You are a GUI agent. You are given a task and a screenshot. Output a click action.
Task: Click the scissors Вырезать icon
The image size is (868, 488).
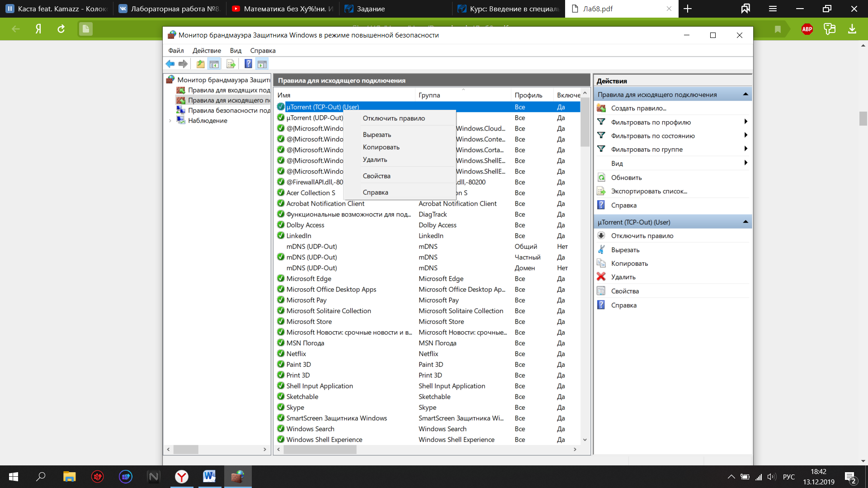point(601,249)
